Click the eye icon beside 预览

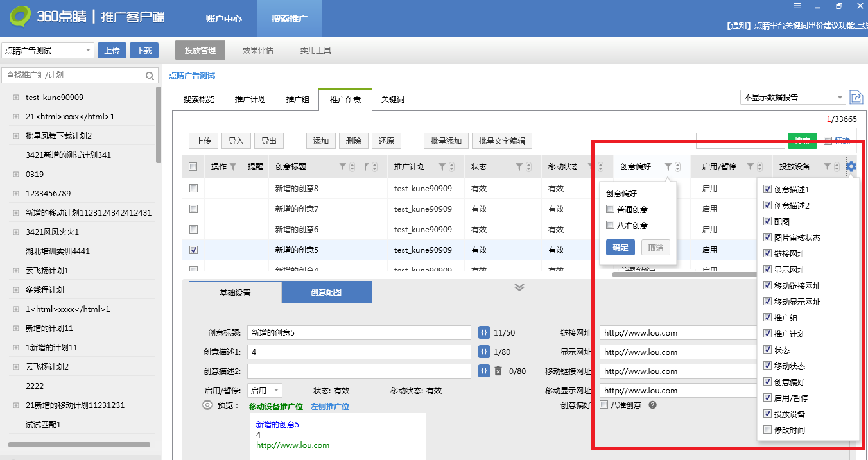[x=207, y=405]
